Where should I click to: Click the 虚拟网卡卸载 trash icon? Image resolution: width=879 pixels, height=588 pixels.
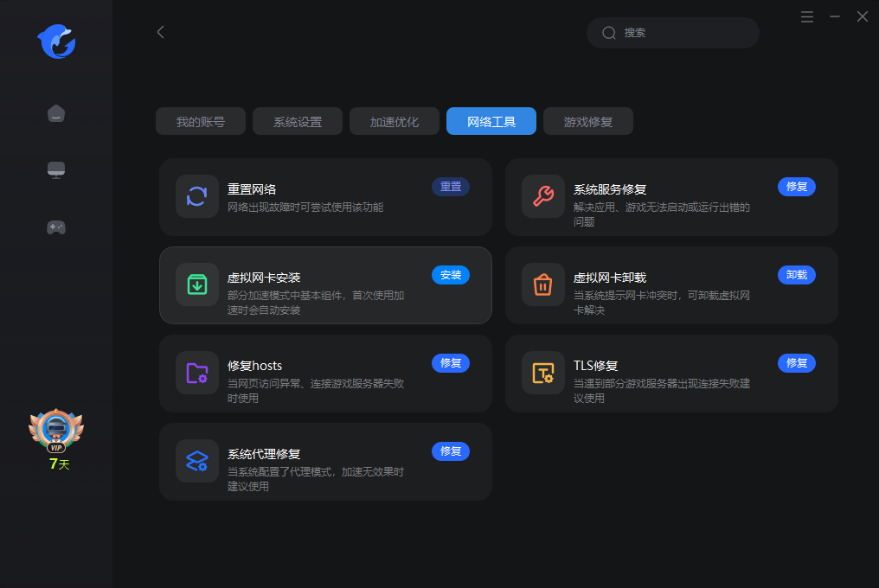click(542, 284)
